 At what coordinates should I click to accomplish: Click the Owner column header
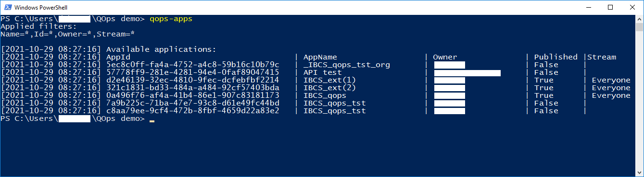(445, 57)
